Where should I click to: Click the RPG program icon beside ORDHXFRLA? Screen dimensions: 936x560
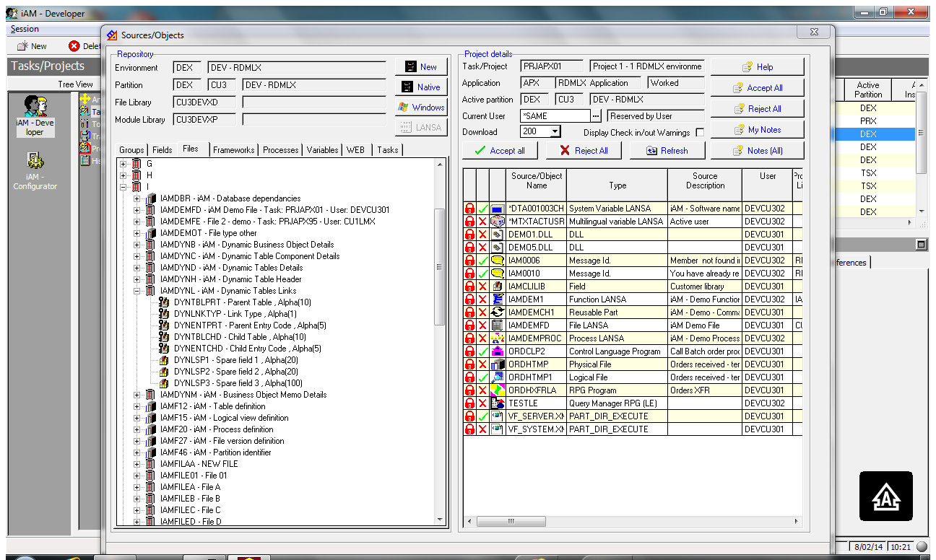(497, 390)
